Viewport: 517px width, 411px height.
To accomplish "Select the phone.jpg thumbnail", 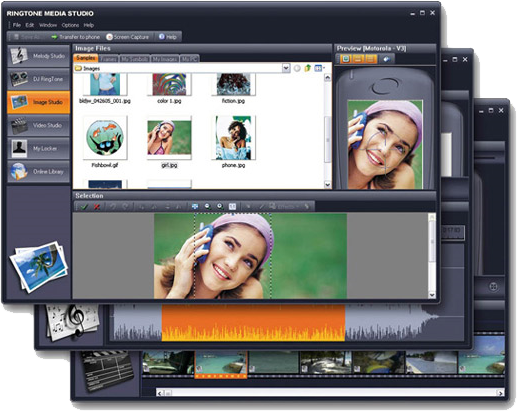I will coord(233,137).
